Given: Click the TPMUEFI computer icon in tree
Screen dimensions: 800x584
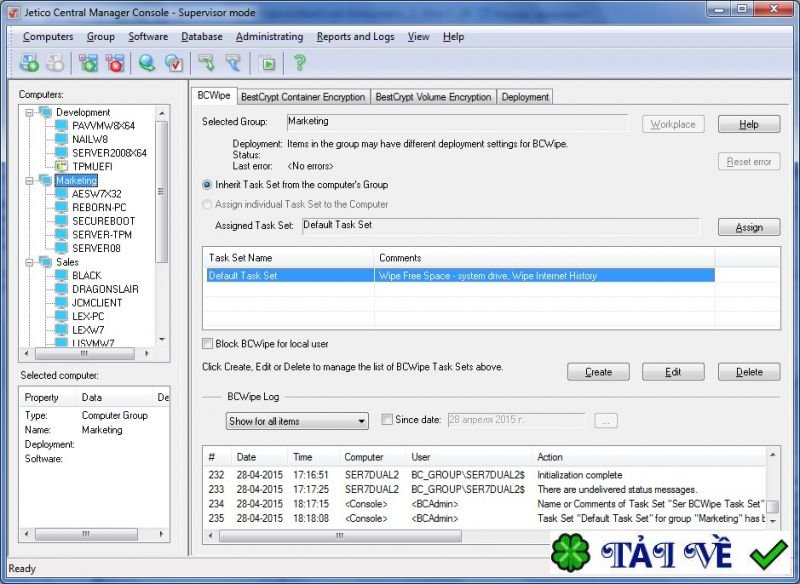Looking at the screenshot, I should point(62,166).
